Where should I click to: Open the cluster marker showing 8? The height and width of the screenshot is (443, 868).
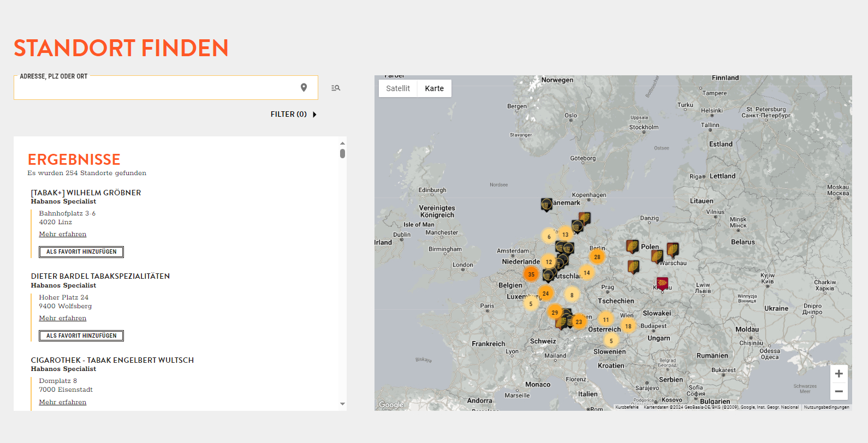pos(572,295)
